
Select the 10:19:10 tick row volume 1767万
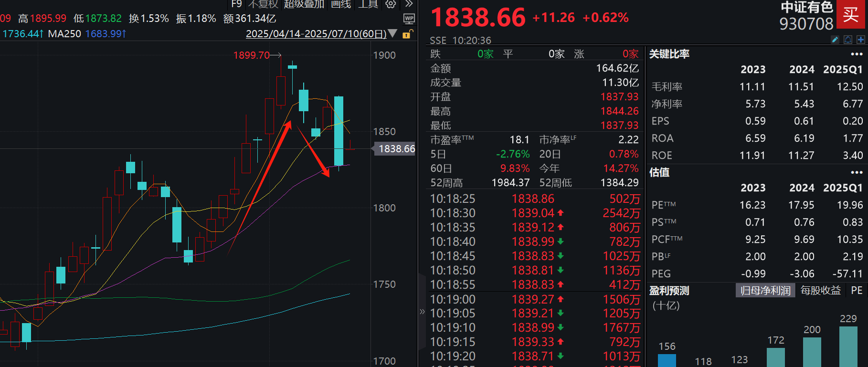coord(621,327)
